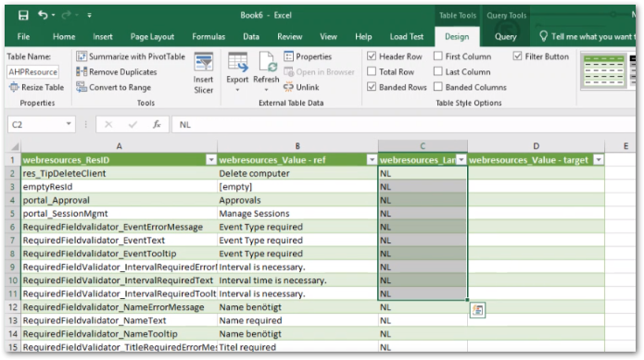Open filter dropdown for webresources_Value - ref
The image size is (644, 360).
372,160
